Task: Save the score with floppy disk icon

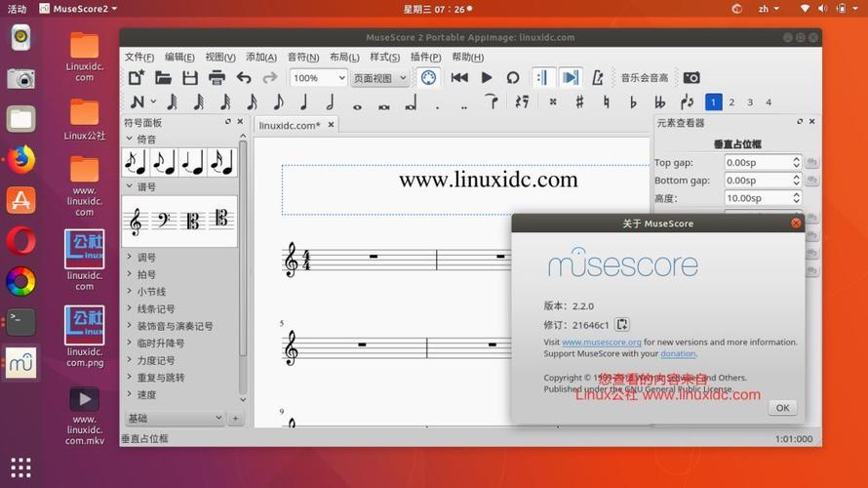Action: [190, 77]
